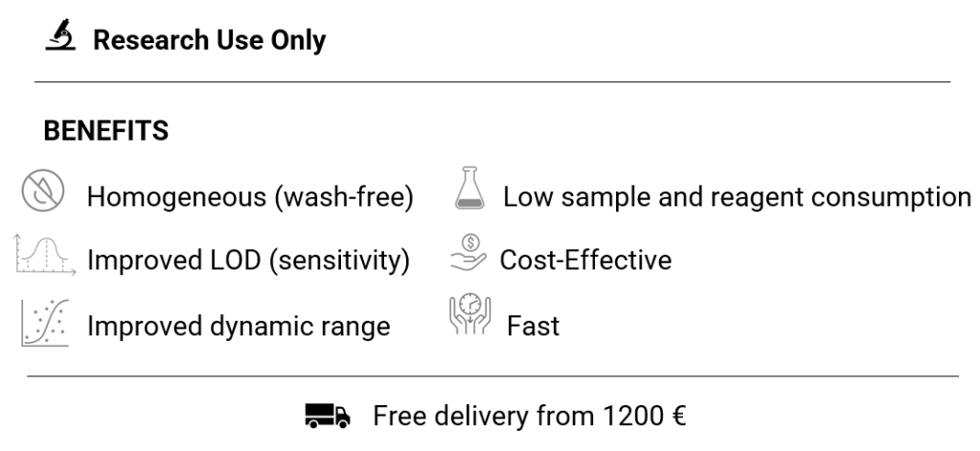Viewport: 980px width, 451px height.
Task: Click the hand holding coin icon
Action: pyautogui.click(x=468, y=257)
